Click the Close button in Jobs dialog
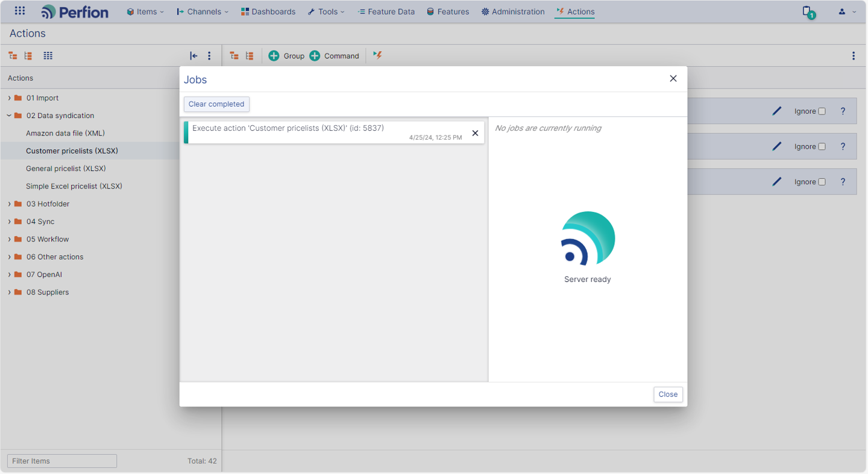This screenshot has width=868, height=474. (668, 394)
